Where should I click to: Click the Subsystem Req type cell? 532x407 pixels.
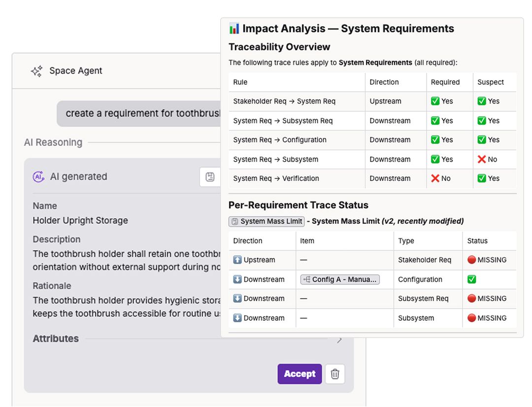pos(423,299)
